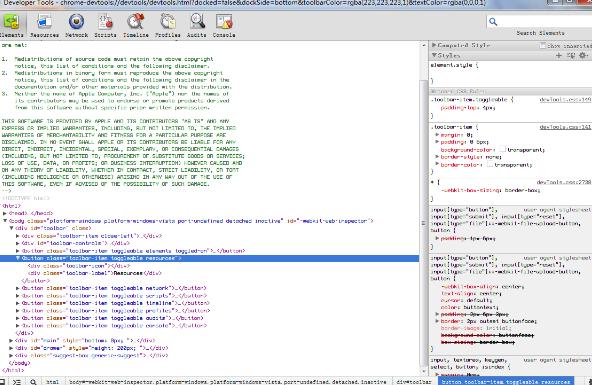Click cursor: default declaration
592x385 pixels.
(x=466, y=300)
